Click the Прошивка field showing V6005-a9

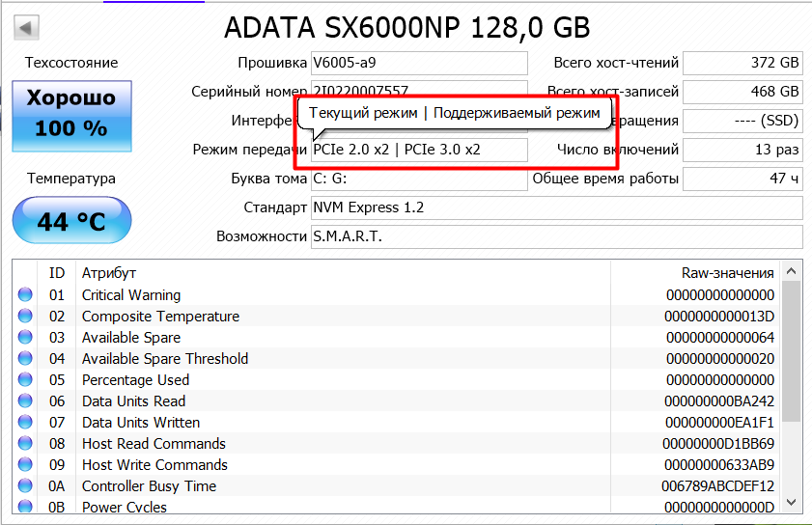click(x=419, y=64)
